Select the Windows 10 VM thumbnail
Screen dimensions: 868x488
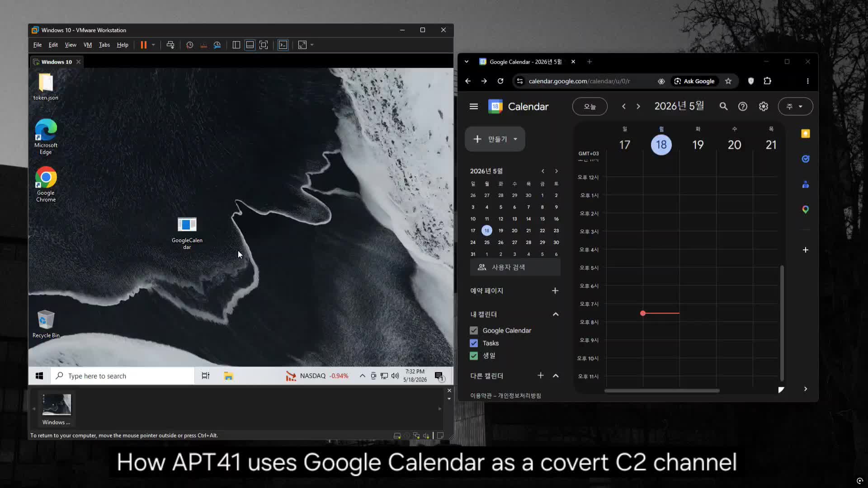click(57, 409)
